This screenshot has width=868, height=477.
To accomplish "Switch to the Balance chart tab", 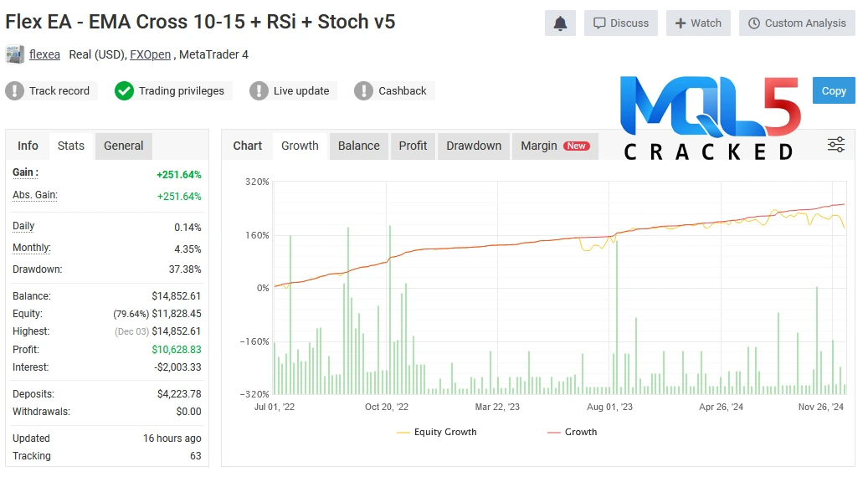I will tap(359, 146).
